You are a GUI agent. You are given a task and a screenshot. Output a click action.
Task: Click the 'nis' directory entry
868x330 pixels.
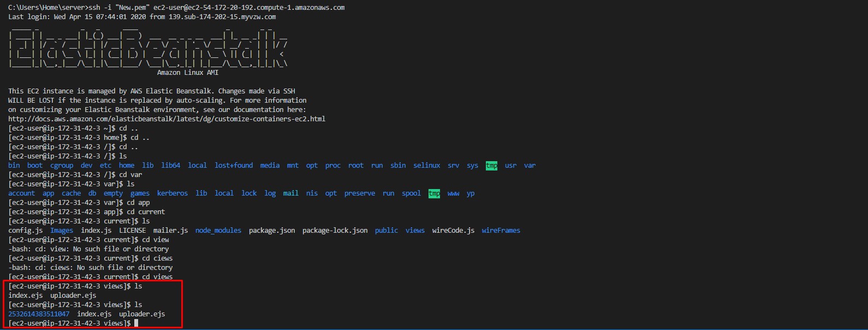(x=312, y=193)
